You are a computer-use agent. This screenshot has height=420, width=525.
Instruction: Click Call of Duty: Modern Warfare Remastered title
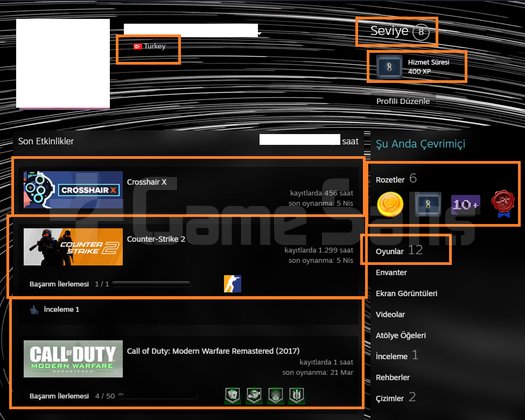(213, 351)
